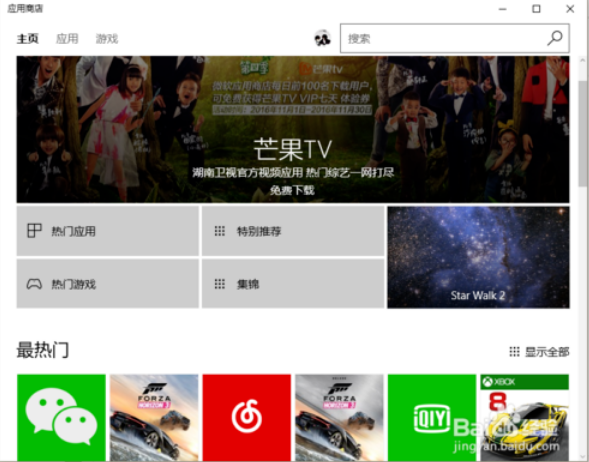
Task: Open the second Forza Horizon 3 tile
Action: point(340,418)
